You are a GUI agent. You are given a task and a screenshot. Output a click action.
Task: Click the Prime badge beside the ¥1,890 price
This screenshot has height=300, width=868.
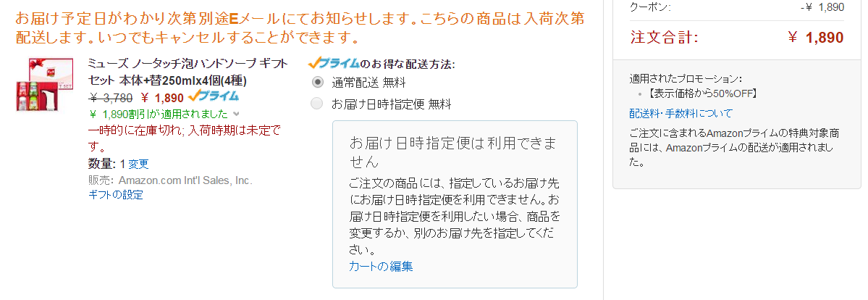(214, 96)
